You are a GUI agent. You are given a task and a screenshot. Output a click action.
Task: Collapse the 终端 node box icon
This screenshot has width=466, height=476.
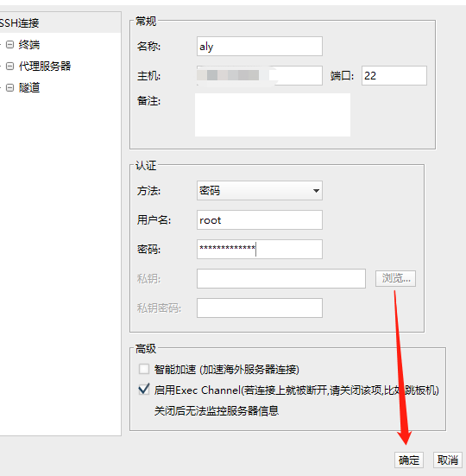point(10,45)
